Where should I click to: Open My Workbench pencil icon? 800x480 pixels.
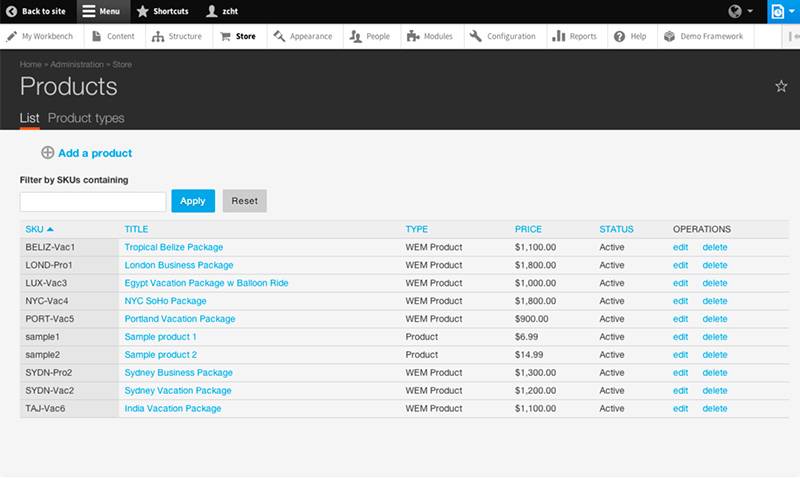[11, 36]
